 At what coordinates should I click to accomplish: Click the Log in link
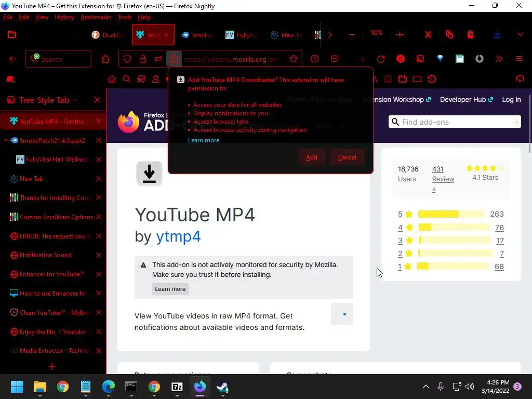[x=511, y=99]
